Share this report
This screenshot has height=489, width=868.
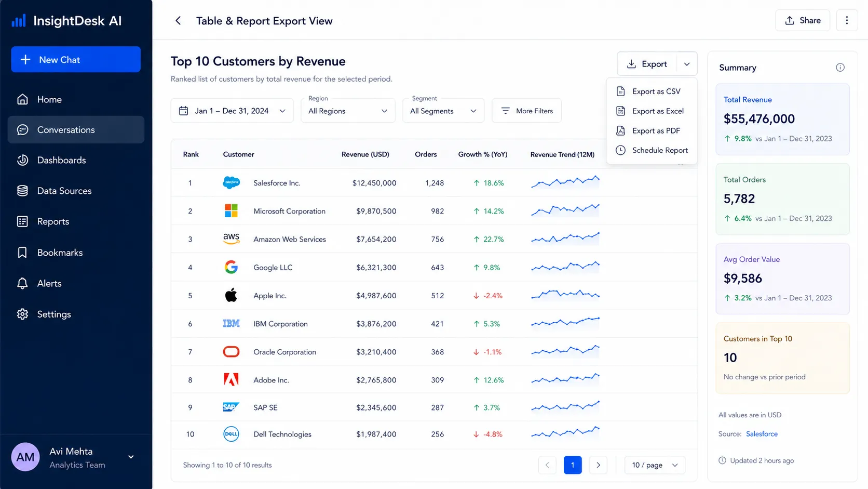[x=803, y=20]
